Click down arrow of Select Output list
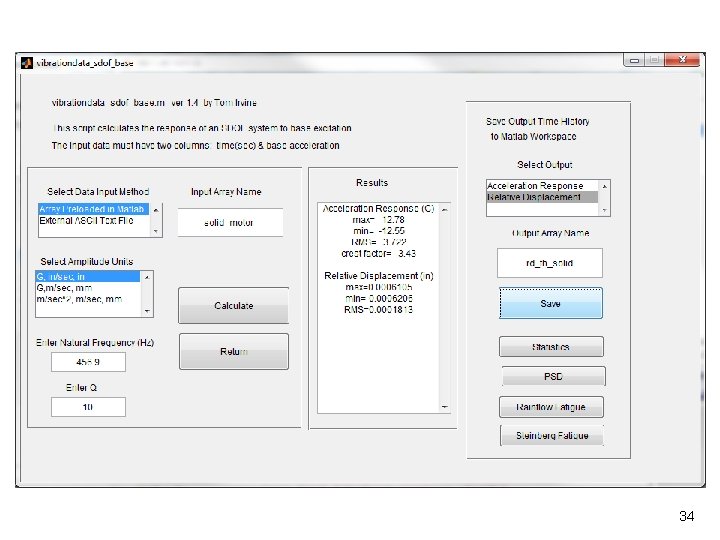This screenshot has width=720, height=540. [605, 210]
